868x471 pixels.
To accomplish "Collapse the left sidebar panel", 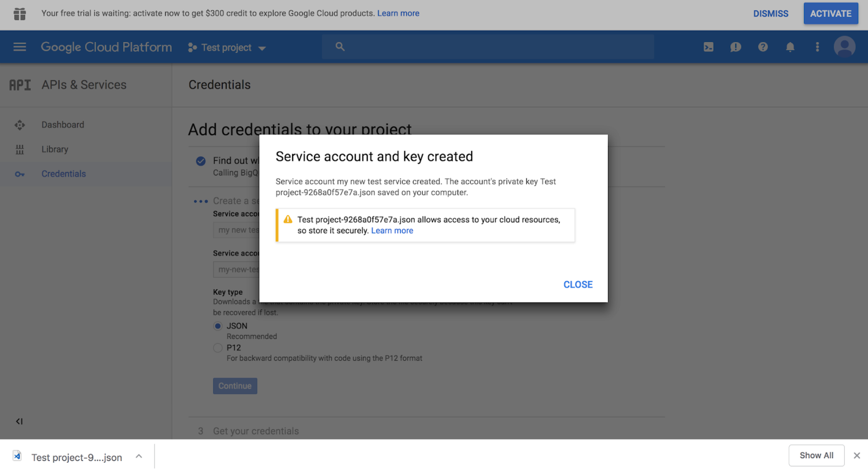I will 19,421.
